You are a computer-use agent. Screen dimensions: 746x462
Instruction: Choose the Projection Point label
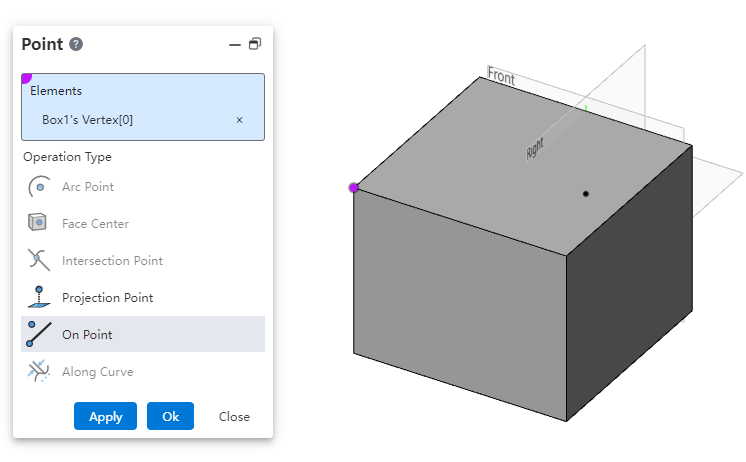[x=108, y=298]
